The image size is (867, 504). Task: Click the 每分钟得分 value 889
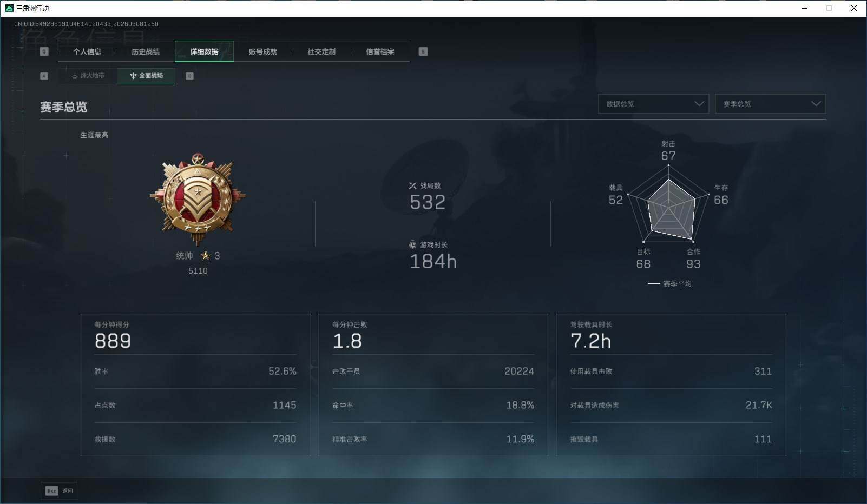pos(113,341)
